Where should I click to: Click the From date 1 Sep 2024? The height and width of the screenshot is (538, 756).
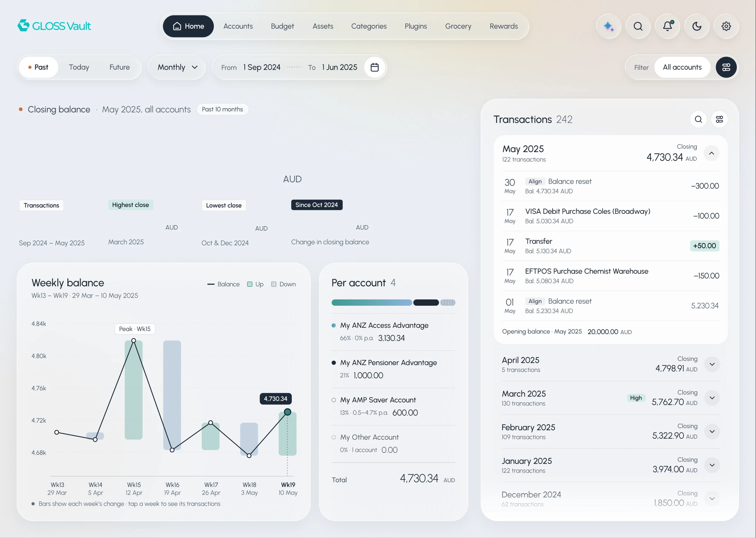tap(261, 67)
